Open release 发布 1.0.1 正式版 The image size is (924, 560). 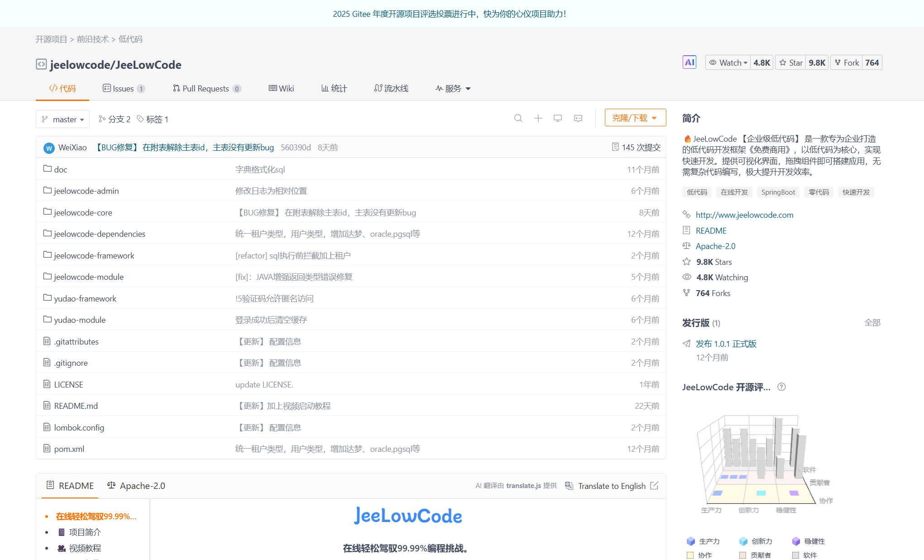pos(726,344)
